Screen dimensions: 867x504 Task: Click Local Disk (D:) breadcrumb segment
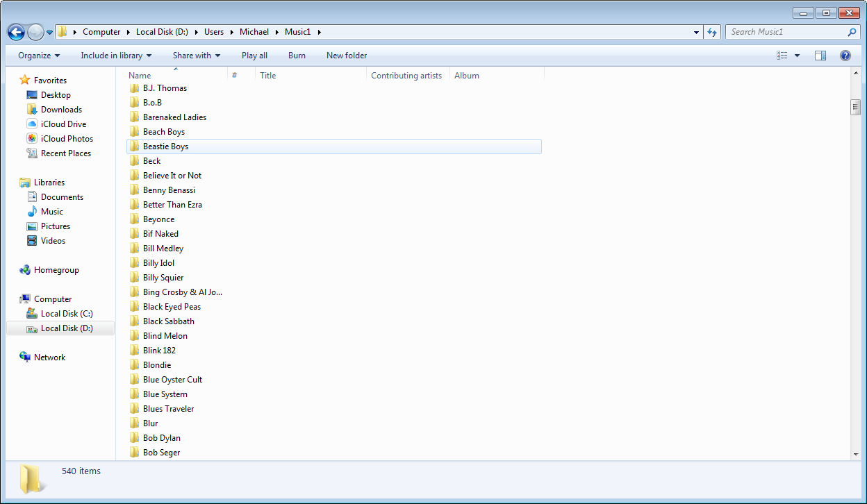162,32
